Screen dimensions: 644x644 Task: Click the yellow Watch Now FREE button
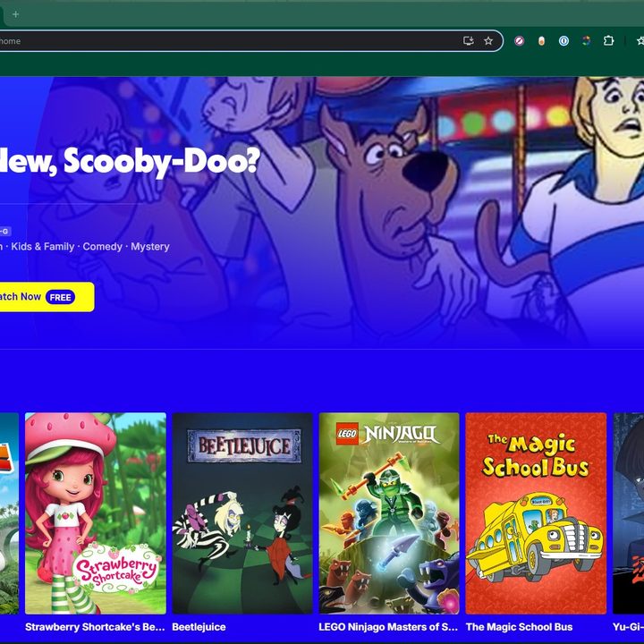click(46, 297)
